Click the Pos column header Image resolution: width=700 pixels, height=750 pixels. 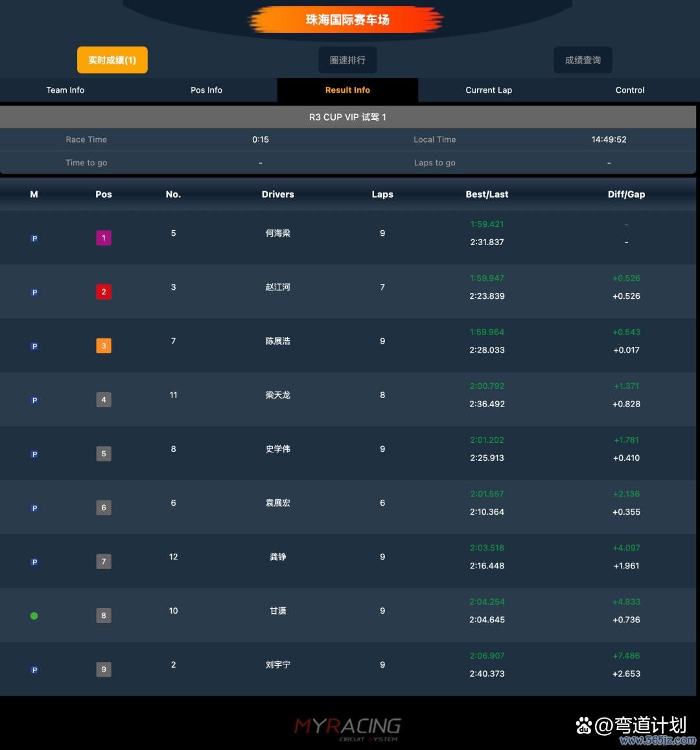tap(104, 194)
